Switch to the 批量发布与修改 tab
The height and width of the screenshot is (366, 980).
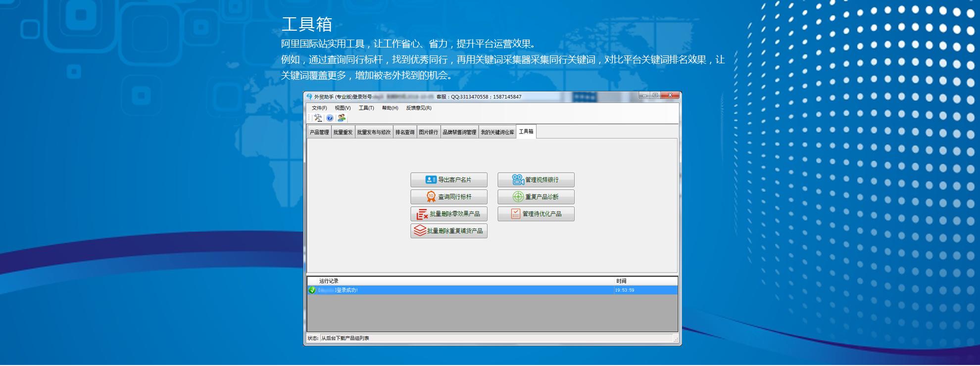click(374, 132)
